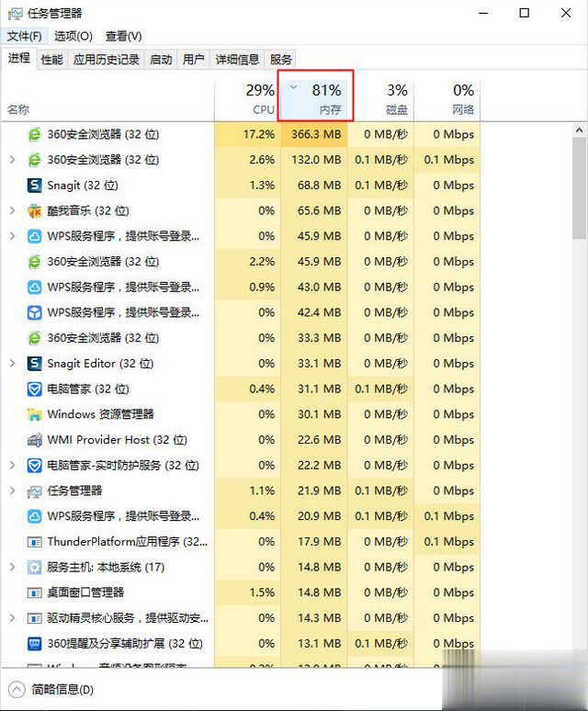Image resolution: width=588 pixels, height=711 pixels.
Task: Click the Task Manager title bar icon
Action: pos(15,14)
